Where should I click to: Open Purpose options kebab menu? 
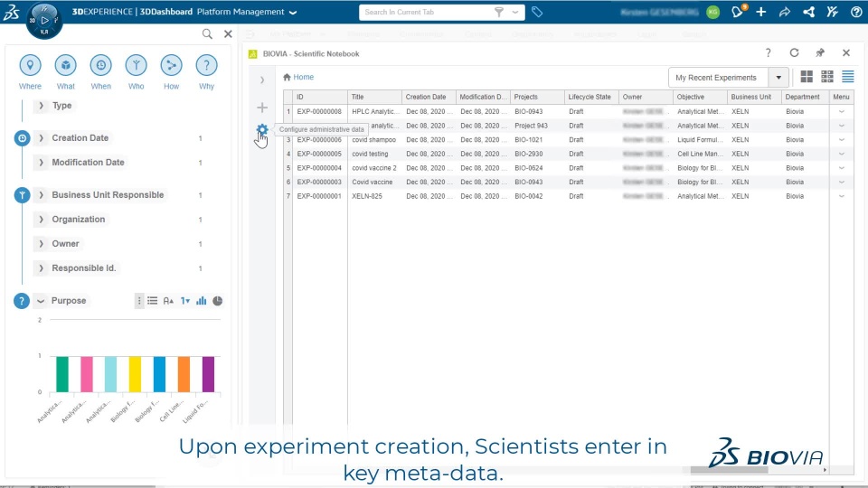[x=139, y=300]
